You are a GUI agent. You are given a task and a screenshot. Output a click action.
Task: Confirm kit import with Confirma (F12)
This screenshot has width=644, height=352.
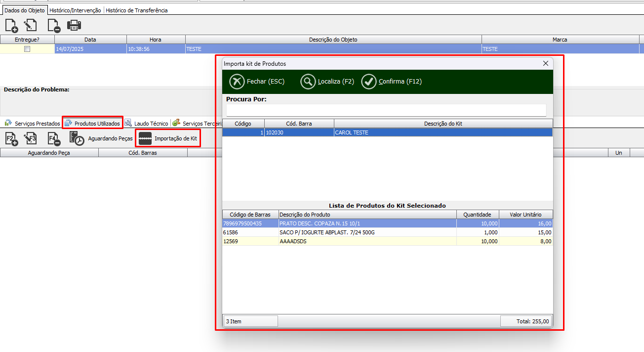point(392,82)
